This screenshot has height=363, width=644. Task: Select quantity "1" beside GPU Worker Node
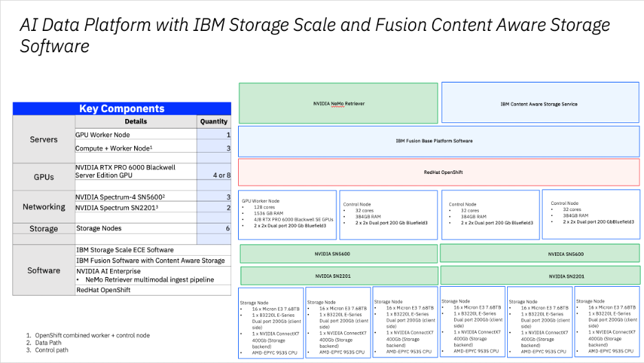pyautogui.click(x=214, y=135)
